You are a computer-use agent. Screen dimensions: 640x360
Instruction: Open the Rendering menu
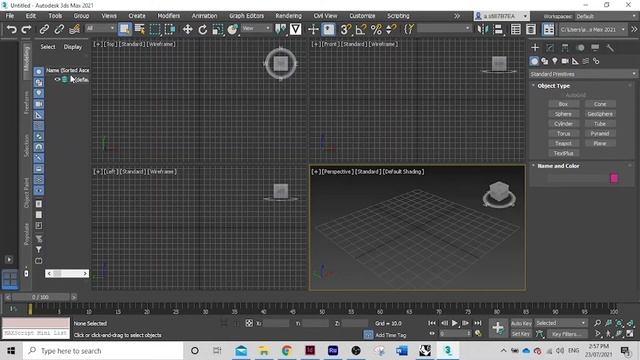289,16
